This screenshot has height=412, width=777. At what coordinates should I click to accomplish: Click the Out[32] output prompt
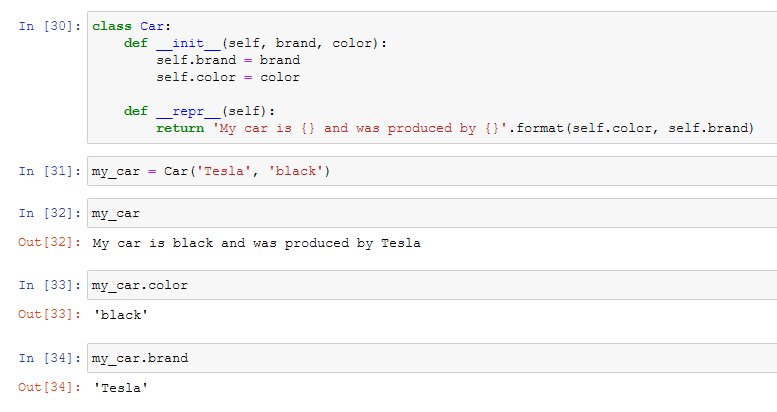coord(49,243)
